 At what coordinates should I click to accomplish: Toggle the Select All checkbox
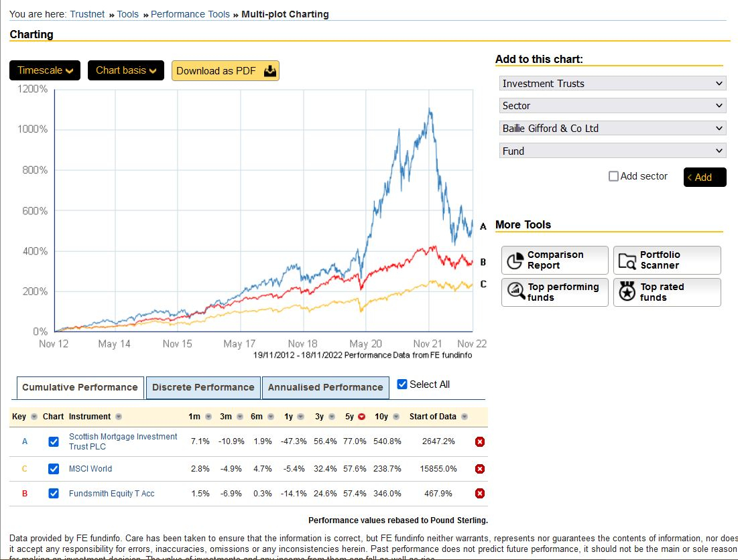[402, 384]
